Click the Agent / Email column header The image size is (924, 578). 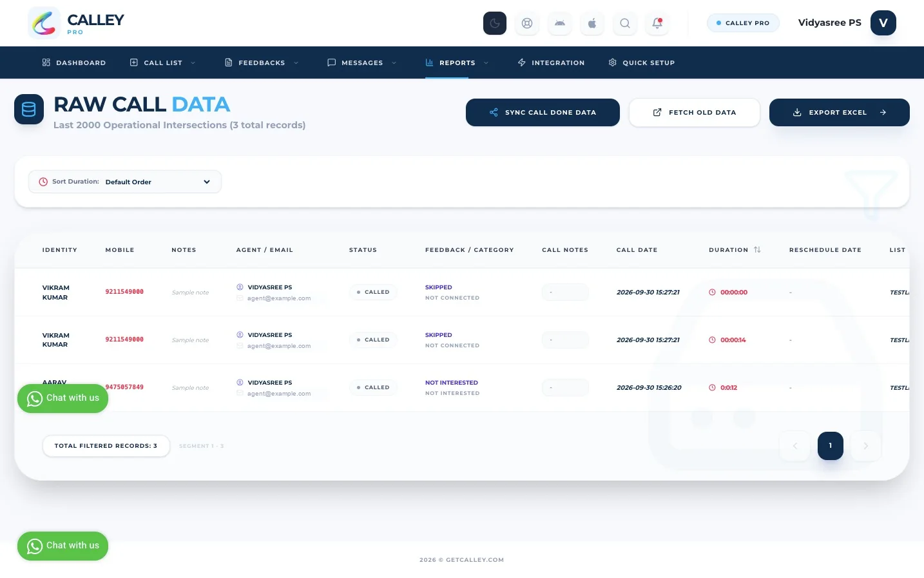click(265, 250)
